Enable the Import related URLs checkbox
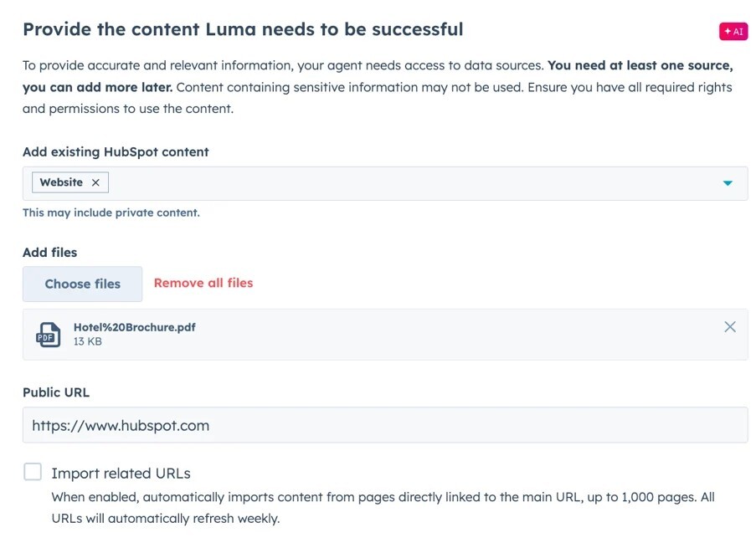The height and width of the screenshot is (543, 756). 33,472
